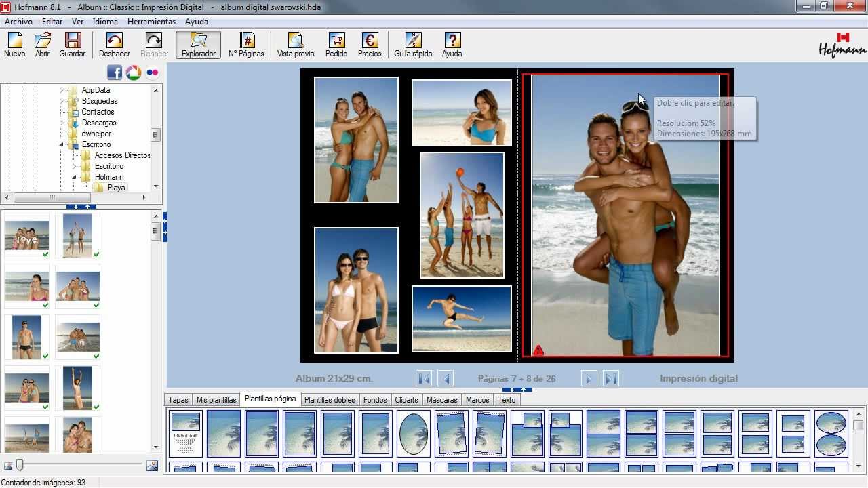Open Picasa photo import icon
This screenshot has height=488, width=868.
[x=134, y=73]
